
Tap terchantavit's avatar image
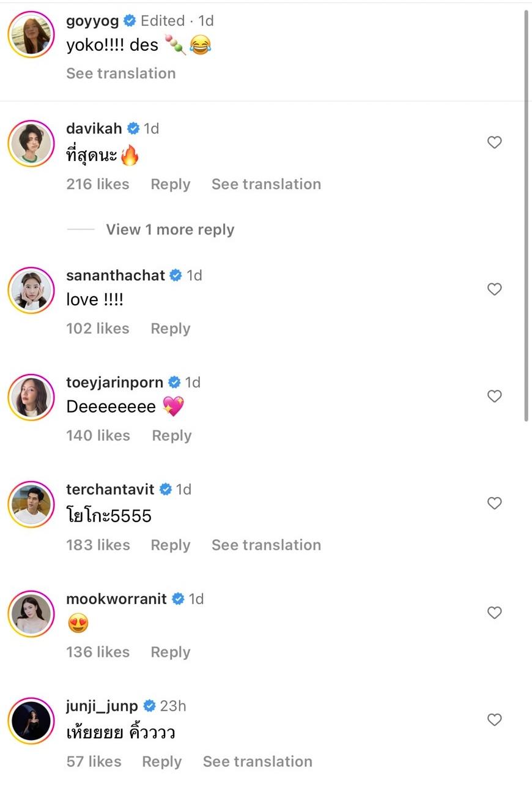[31, 504]
